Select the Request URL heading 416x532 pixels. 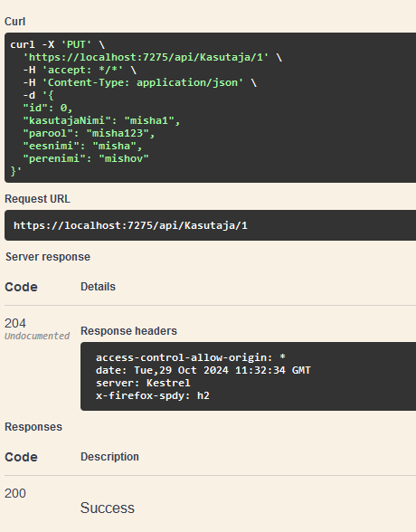coord(38,199)
